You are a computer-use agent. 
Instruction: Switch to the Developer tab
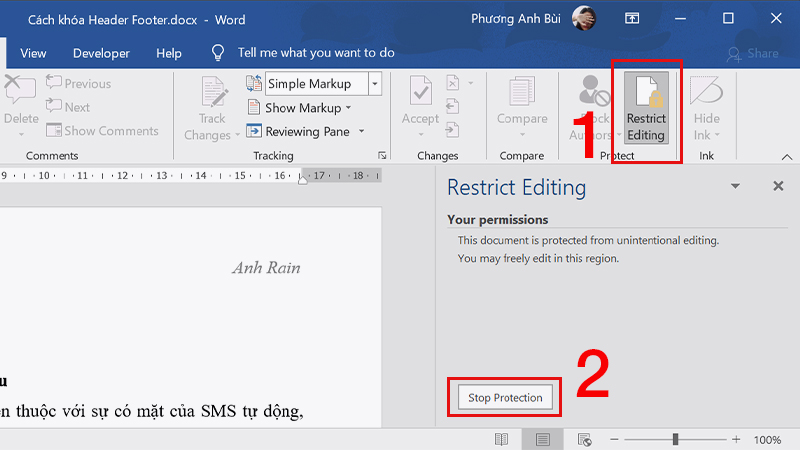point(101,53)
